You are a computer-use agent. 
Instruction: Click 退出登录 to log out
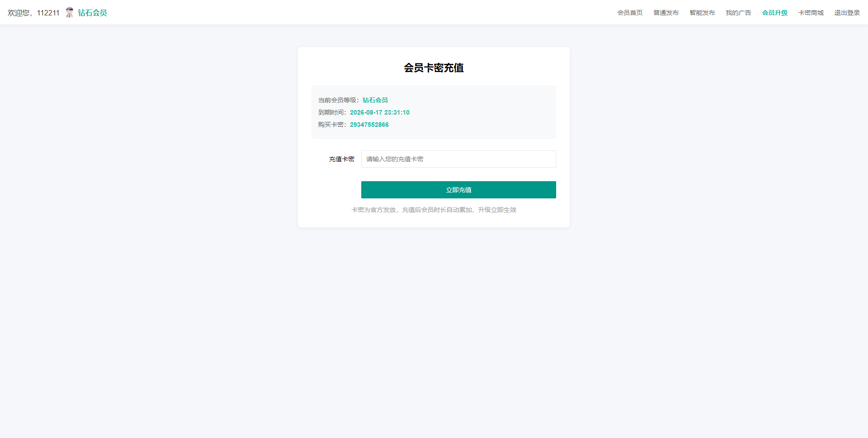[847, 13]
